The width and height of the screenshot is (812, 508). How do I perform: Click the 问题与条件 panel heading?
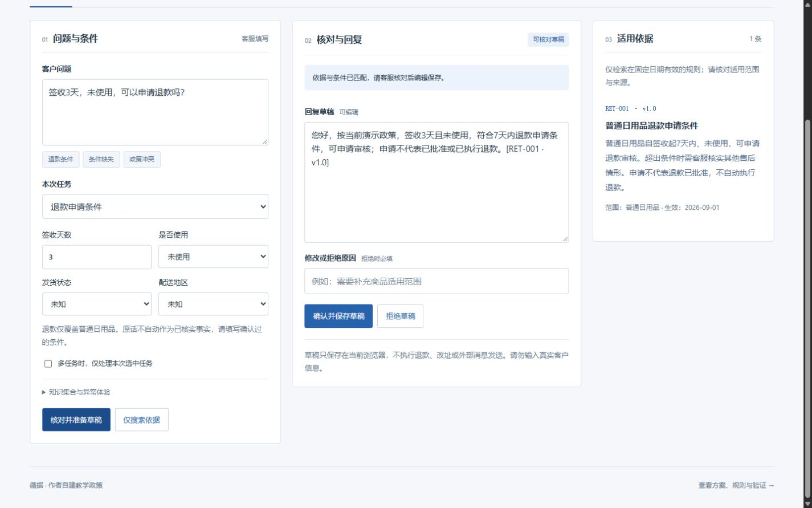(75, 39)
